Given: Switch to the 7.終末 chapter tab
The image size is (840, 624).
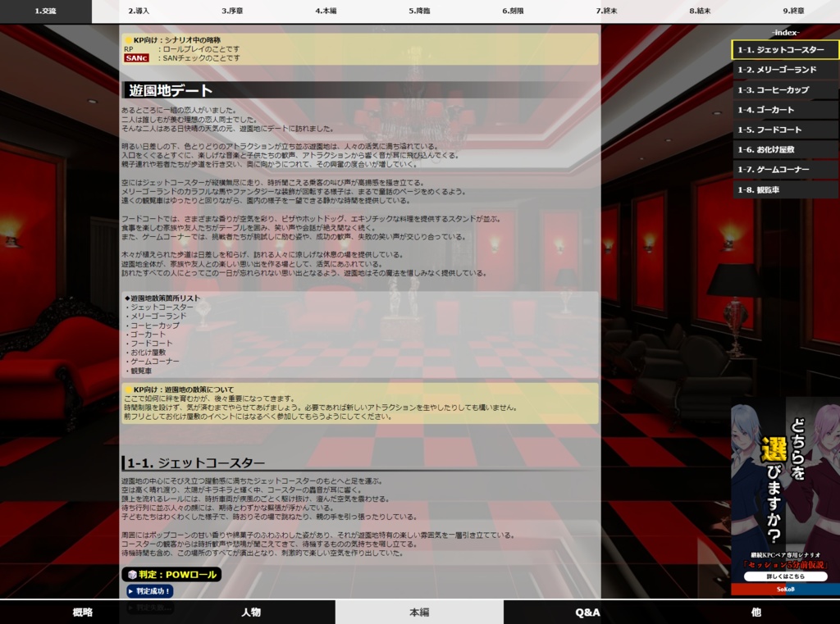Looking at the screenshot, I should click(x=606, y=11).
